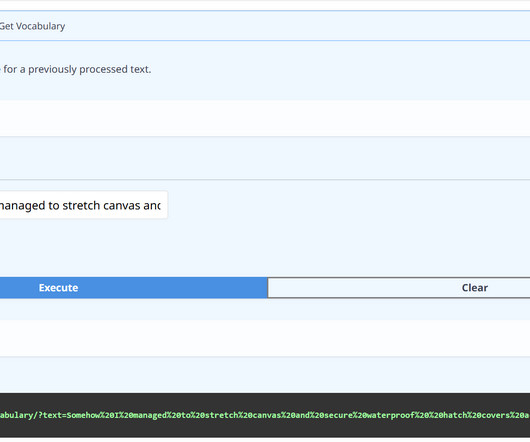Click the 'text=' query parameter in the URL
Viewport: 530px width, 442px height.
point(54,415)
